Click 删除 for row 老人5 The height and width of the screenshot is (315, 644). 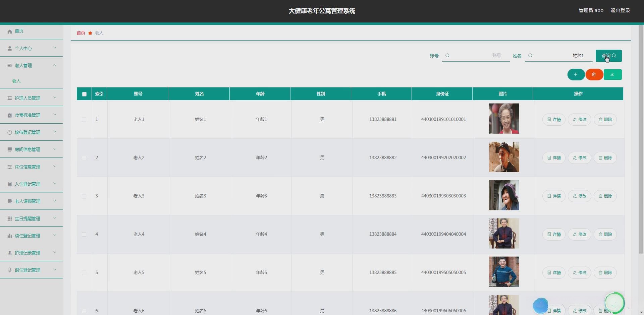point(605,273)
